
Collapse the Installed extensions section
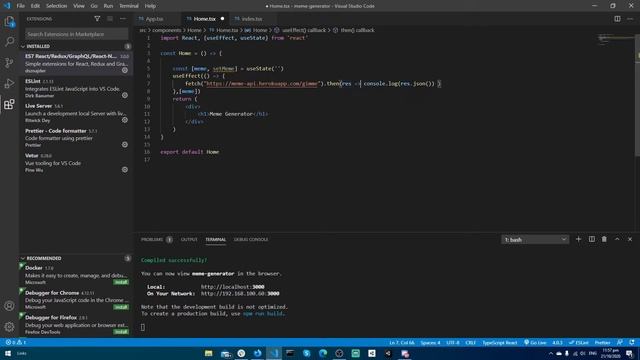76,47
